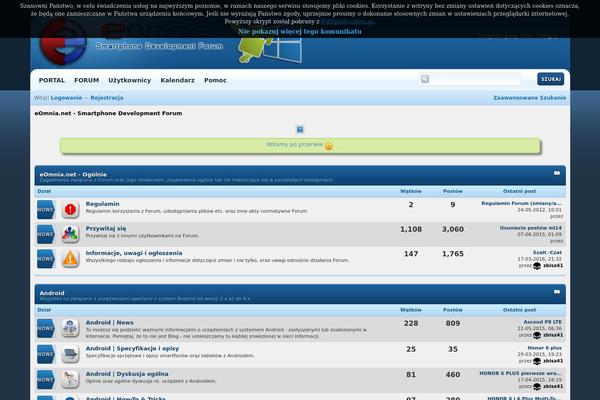
Task: Click zbisz41 avatar in Specyfikacje i opisy row
Action: pyautogui.click(x=537, y=361)
